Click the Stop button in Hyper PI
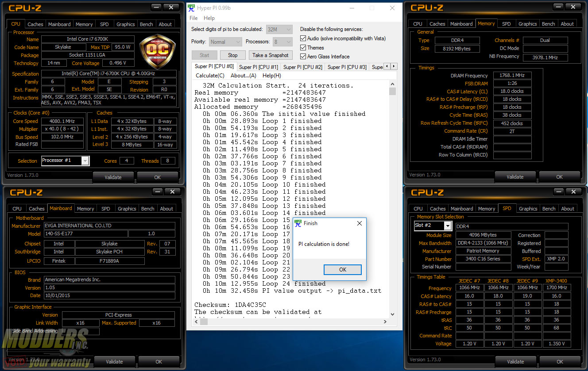Image resolution: width=588 pixels, height=371 pixels. [x=233, y=55]
